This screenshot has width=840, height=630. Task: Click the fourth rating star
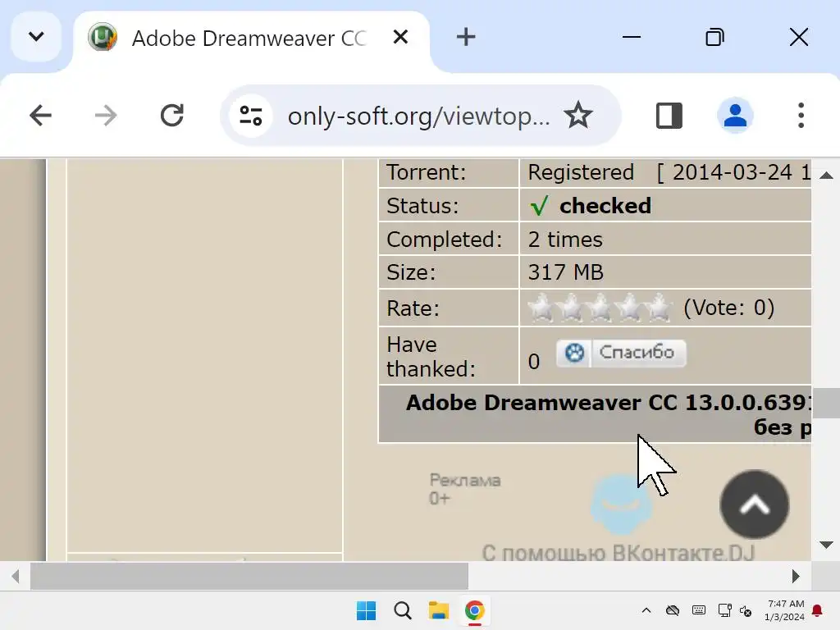coord(629,308)
